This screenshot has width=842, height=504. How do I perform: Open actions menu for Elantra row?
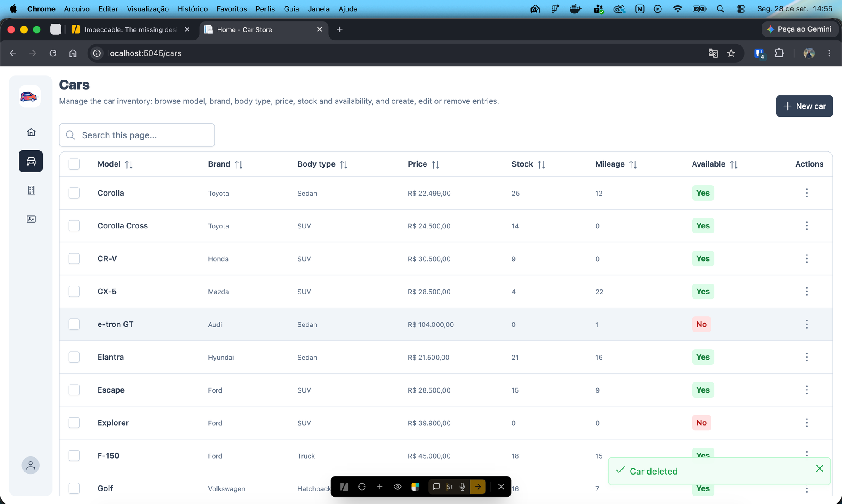(x=807, y=357)
